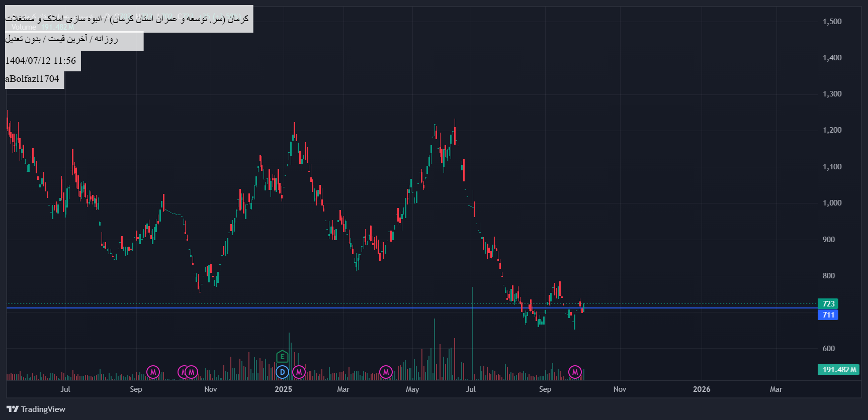Viewport: 868px width, 420px height.
Task: Click the blue D dividend marker
Action: click(x=282, y=372)
